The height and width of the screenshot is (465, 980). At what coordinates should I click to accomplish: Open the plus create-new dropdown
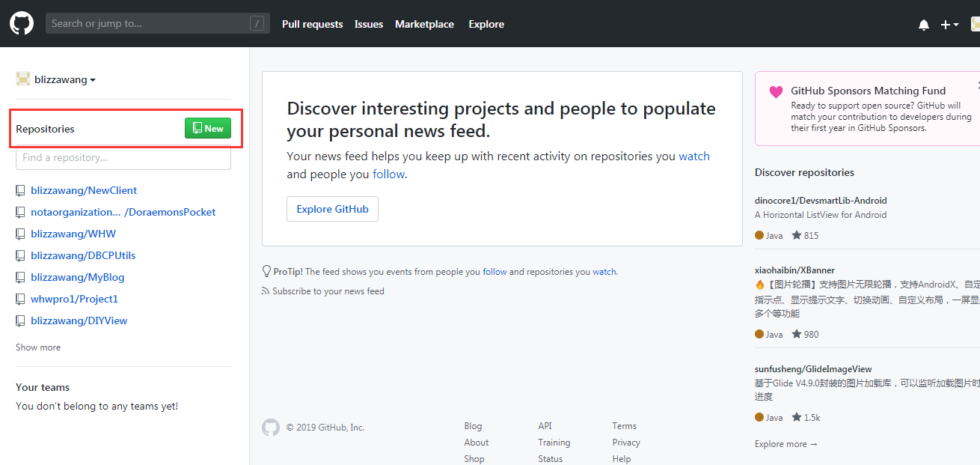point(949,25)
